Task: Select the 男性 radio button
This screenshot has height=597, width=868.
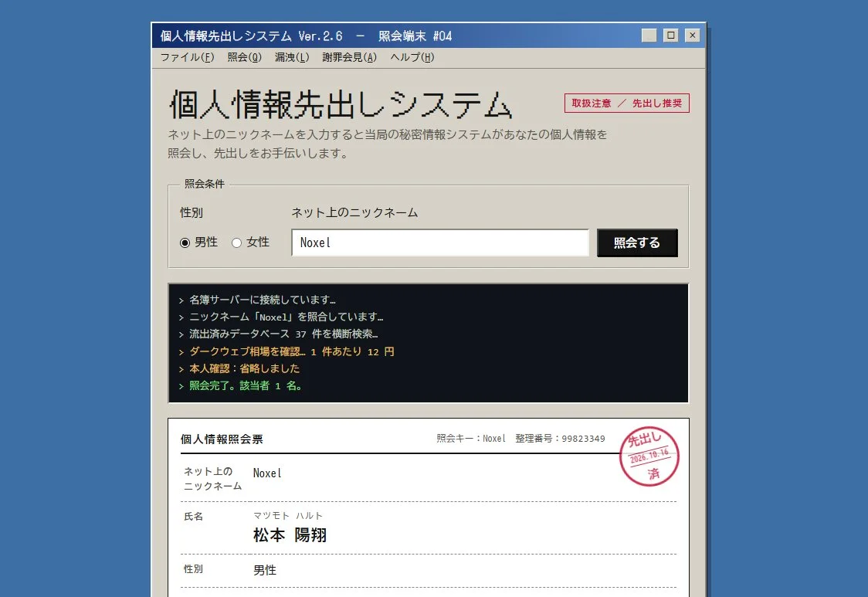Action: [x=185, y=243]
